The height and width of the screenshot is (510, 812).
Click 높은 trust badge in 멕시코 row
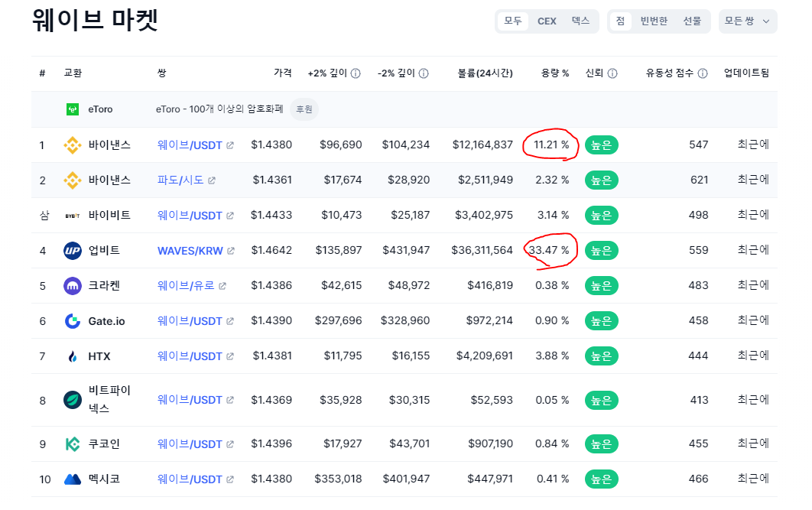601,479
